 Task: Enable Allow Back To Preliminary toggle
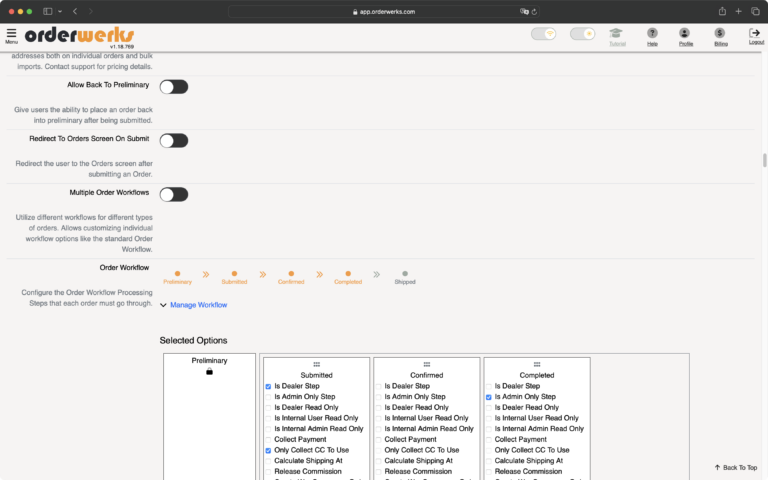(174, 87)
